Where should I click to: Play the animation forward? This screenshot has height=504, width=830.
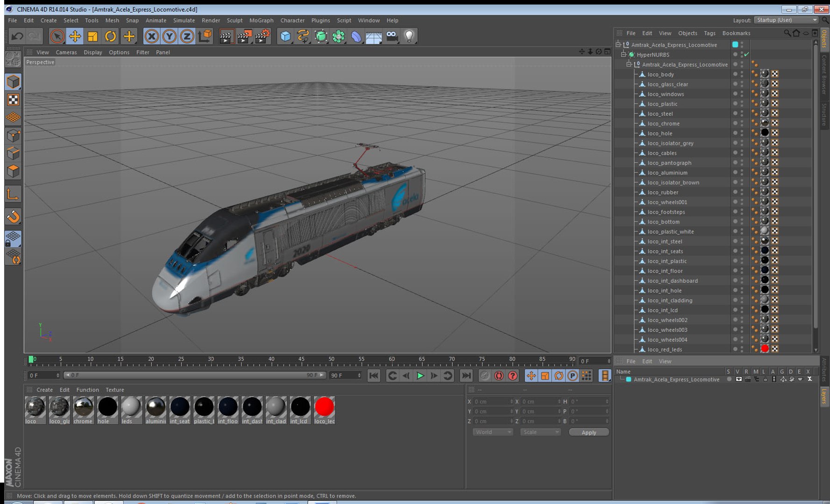click(x=420, y=376)
